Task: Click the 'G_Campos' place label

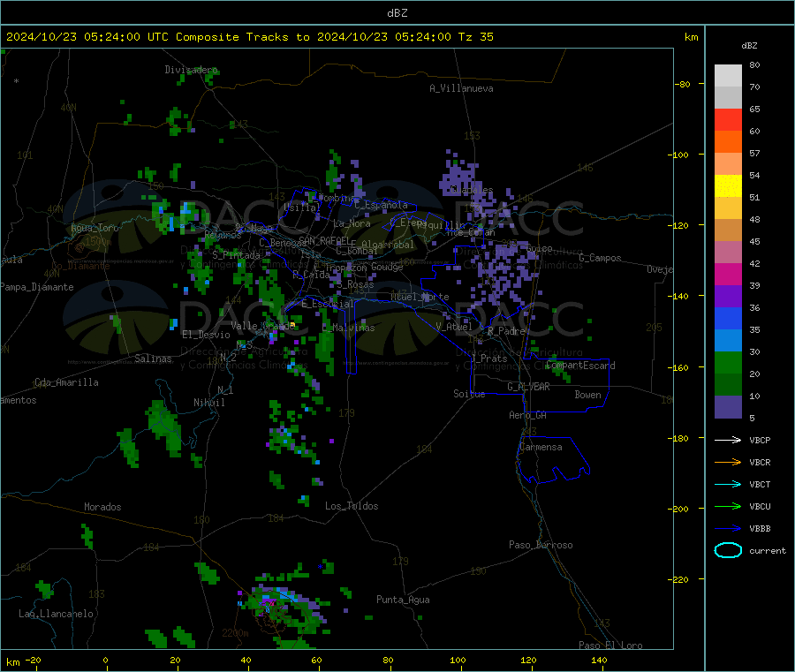Action: point(600,258)
